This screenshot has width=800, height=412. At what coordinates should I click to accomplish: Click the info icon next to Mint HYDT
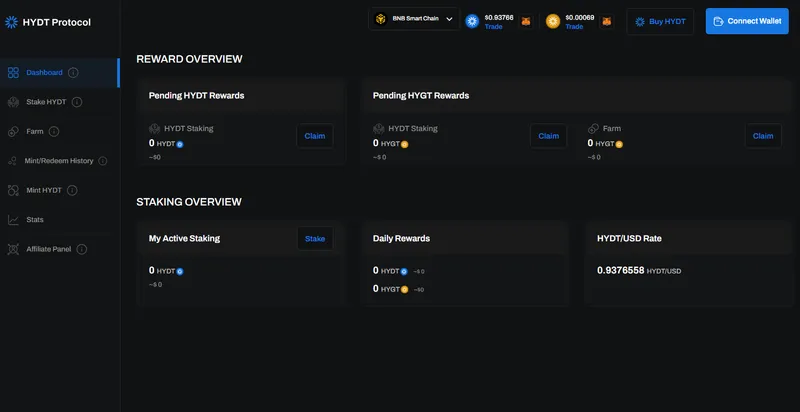click(x=72, y=190)
